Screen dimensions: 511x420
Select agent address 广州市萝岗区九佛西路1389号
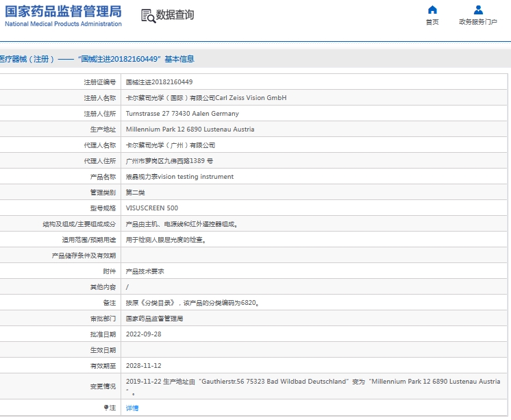coord(169,161)
